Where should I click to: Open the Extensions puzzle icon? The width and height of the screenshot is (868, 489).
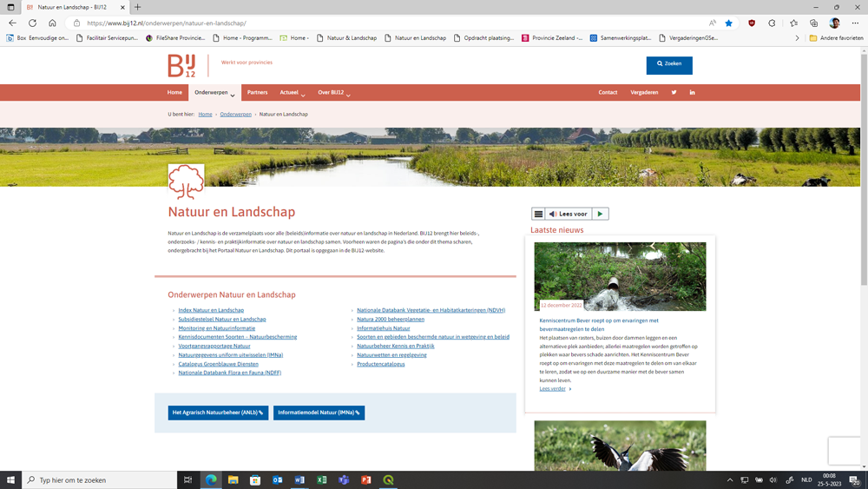point(772,23)
